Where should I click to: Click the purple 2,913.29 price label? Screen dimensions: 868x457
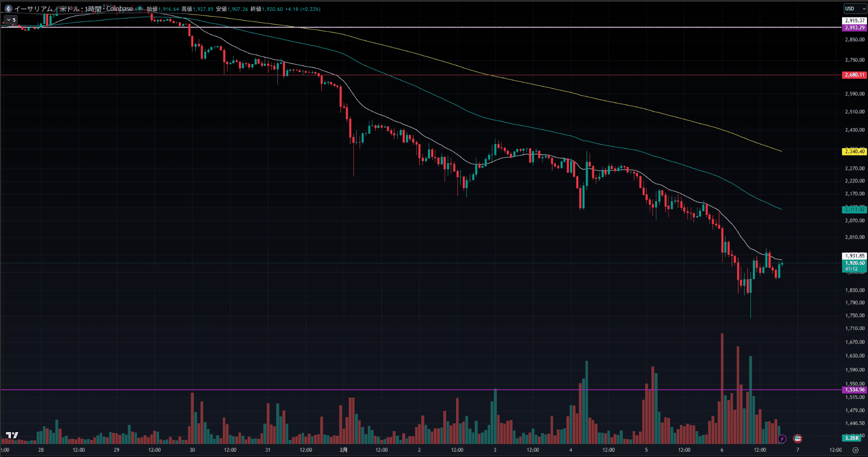pos(855,27)
